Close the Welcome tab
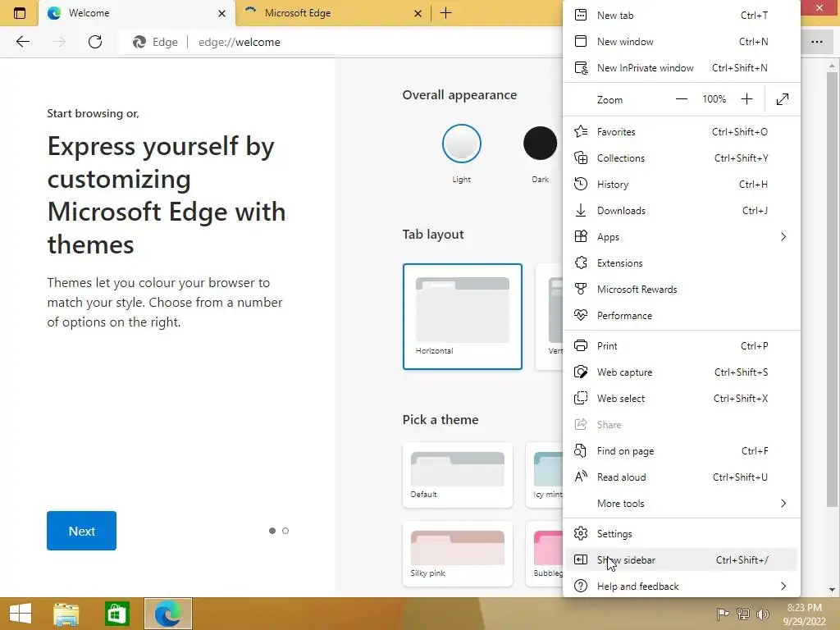Image resolution: width=840 pixels, height=630 pixels. [x=221, y=13]
